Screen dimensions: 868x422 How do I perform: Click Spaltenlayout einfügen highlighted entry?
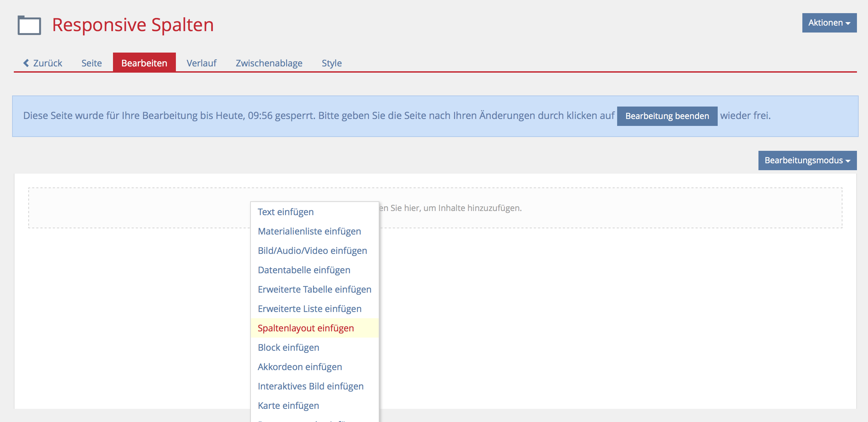306,328
